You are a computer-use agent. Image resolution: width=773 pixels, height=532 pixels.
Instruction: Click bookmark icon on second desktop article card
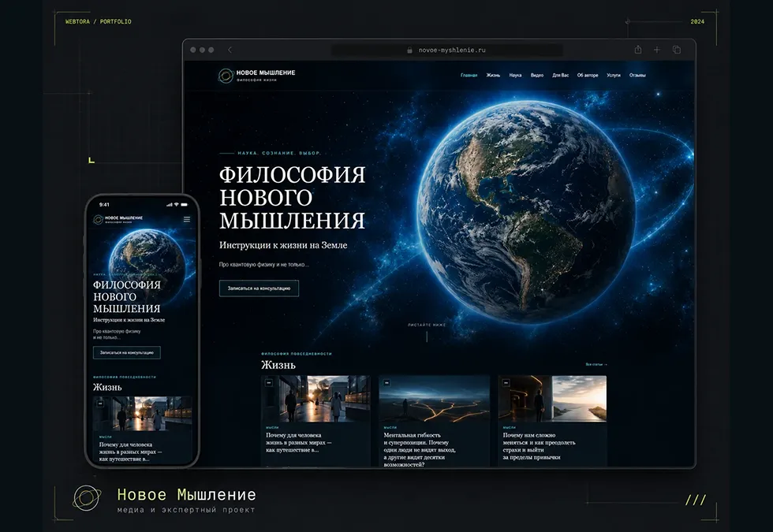387,383
